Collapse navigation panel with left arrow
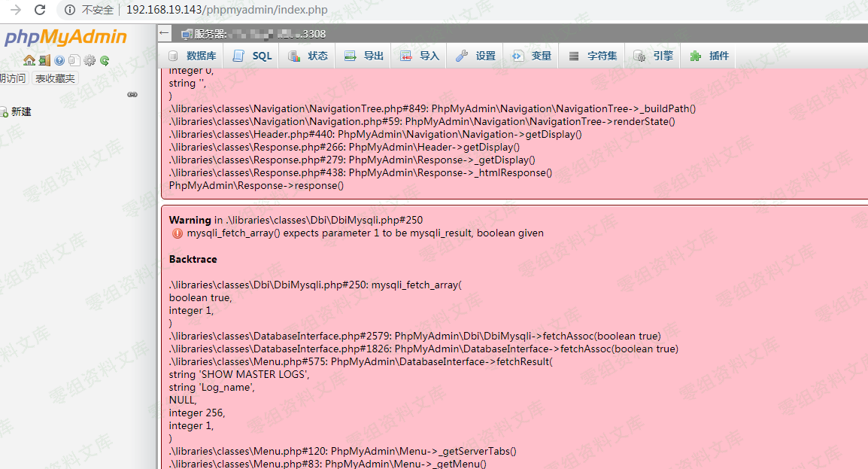 tap(165, 34)
